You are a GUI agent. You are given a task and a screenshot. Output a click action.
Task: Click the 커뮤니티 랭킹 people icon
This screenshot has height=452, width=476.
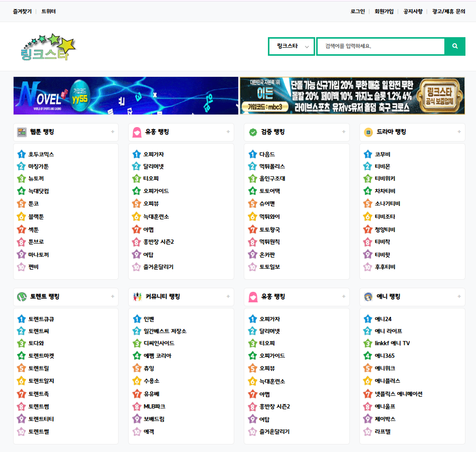coord(137,297)
